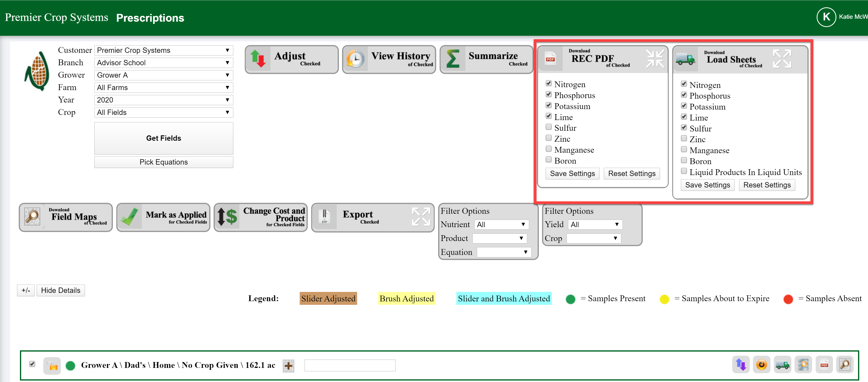
Task: Click Save Settings under Load Sheets
Action: [708, 185]
